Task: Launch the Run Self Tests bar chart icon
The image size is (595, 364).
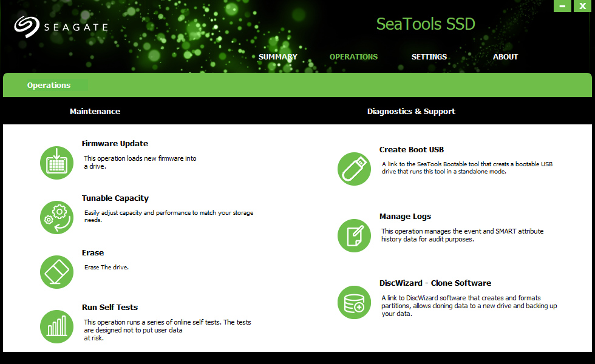Action: pyautogui.click(x=56, y=326)
